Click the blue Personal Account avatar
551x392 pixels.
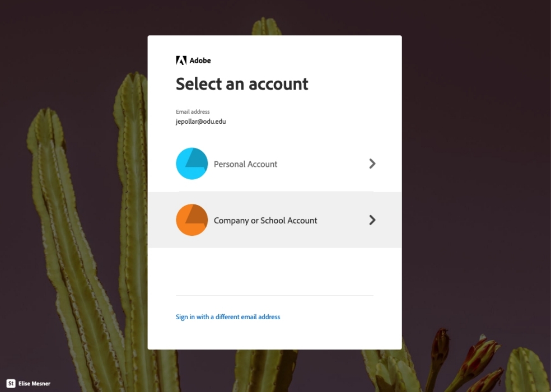(x=192, y=164)
